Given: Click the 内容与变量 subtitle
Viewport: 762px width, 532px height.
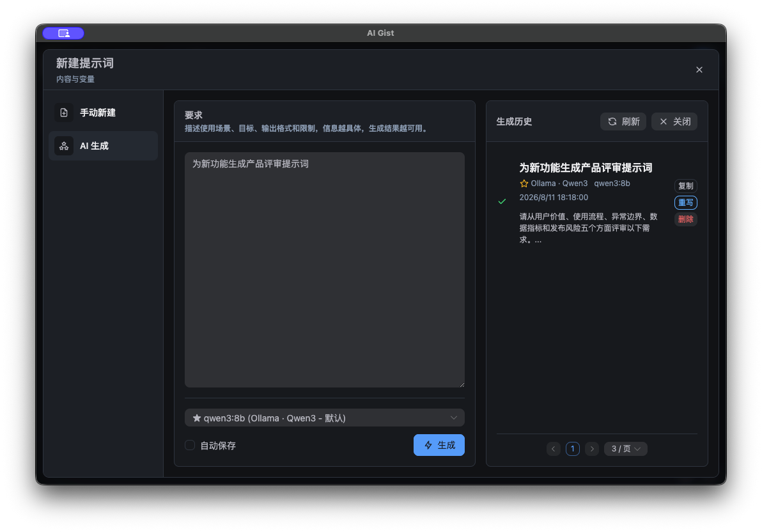Looking at the screenshot, I should (x=75, y=79).
